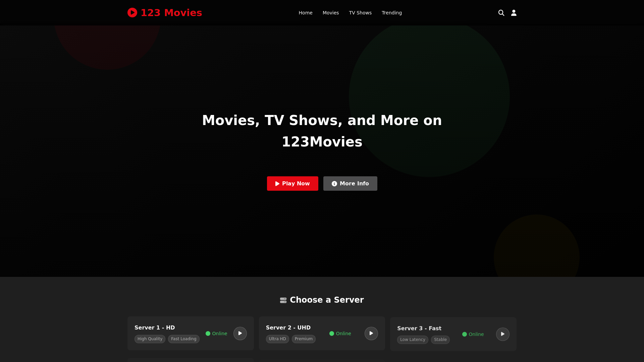
Task: Select the Stable tag
Action: click(440, 340)
